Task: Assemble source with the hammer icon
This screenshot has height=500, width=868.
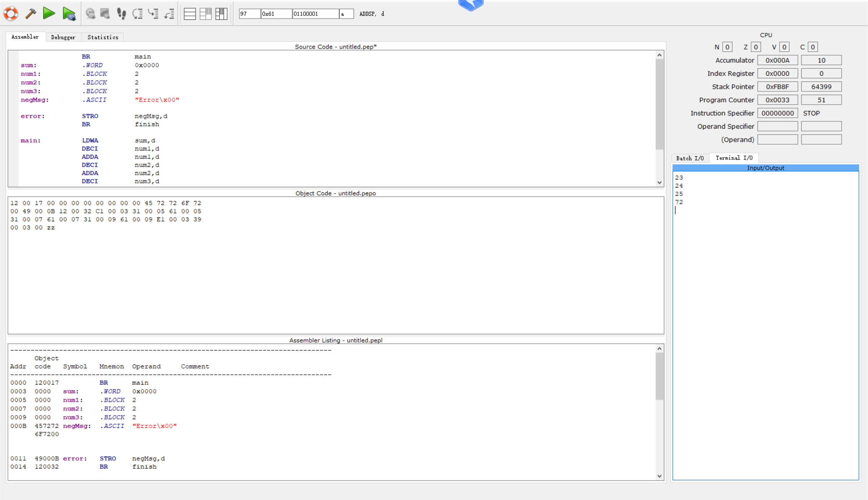Action: point(31,14)
